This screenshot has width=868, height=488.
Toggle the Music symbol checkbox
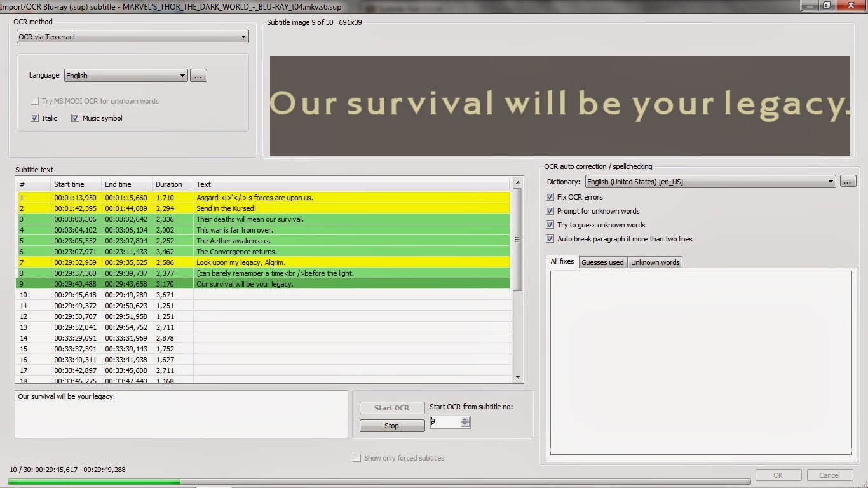75,118
